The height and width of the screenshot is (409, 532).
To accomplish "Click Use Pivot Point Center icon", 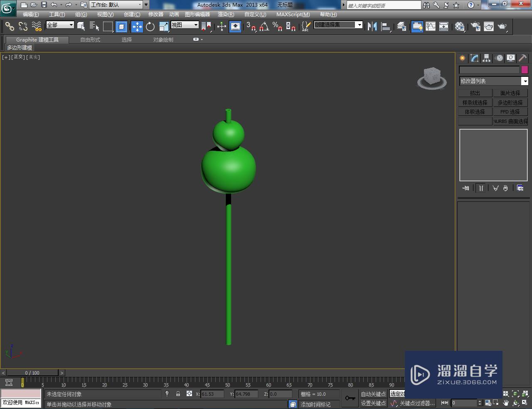I will [x=206, y=27].
